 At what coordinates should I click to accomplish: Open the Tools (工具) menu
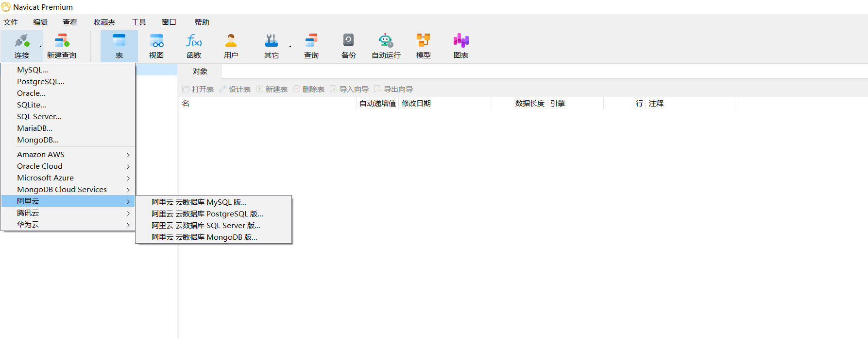[x=139, y=22]
